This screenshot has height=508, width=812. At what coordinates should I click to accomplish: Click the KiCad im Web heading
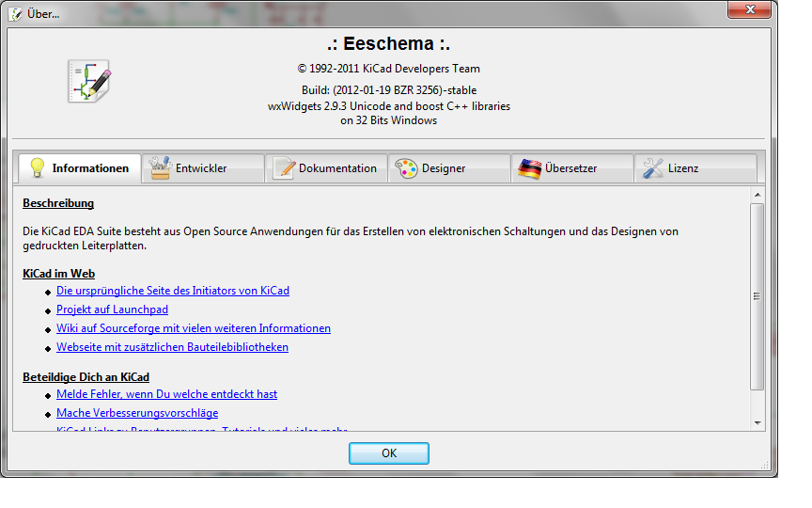[58, 274]
